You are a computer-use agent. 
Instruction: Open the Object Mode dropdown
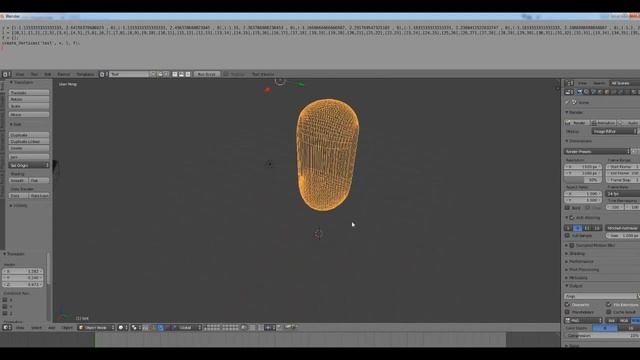point(96,327)
